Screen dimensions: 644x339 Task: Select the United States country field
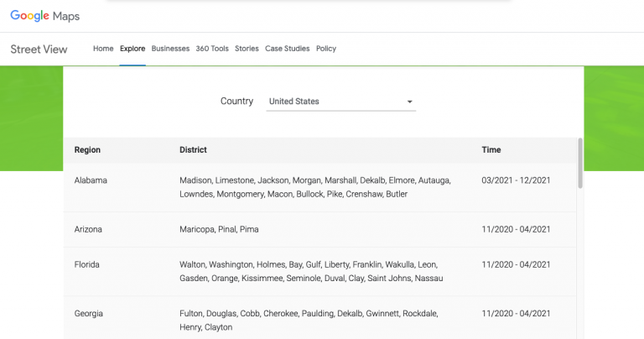pos(335,102)
